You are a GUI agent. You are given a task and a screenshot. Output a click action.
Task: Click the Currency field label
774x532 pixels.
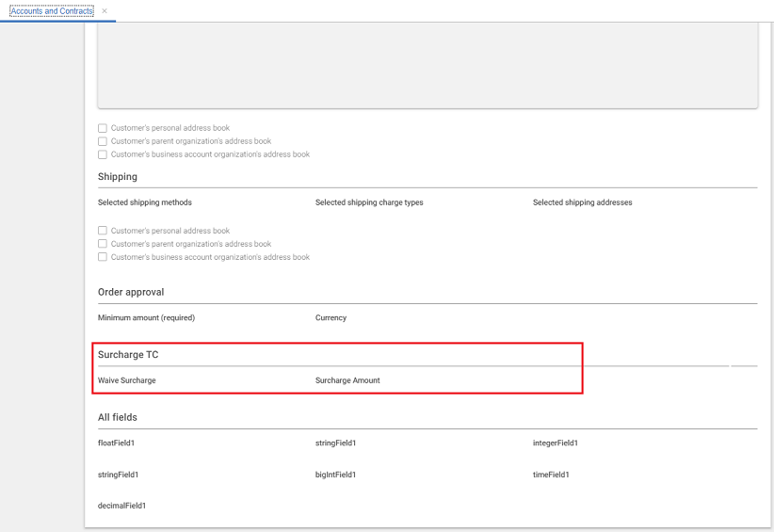tap(331, 318)
